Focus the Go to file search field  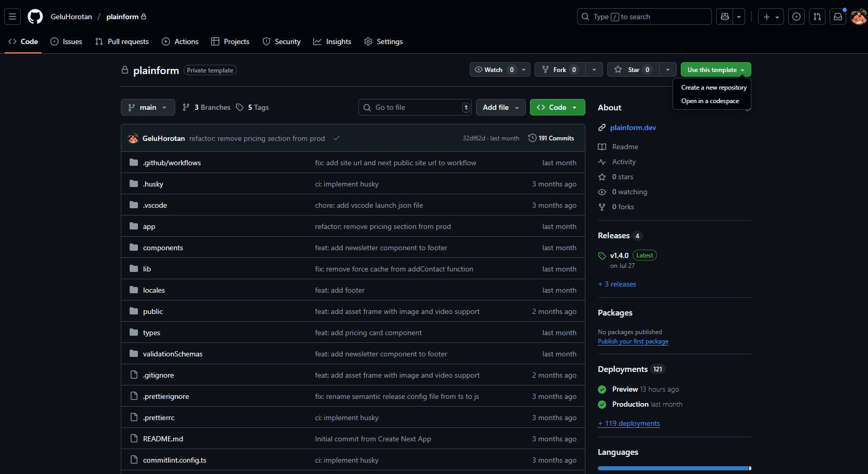pos(415,107)
